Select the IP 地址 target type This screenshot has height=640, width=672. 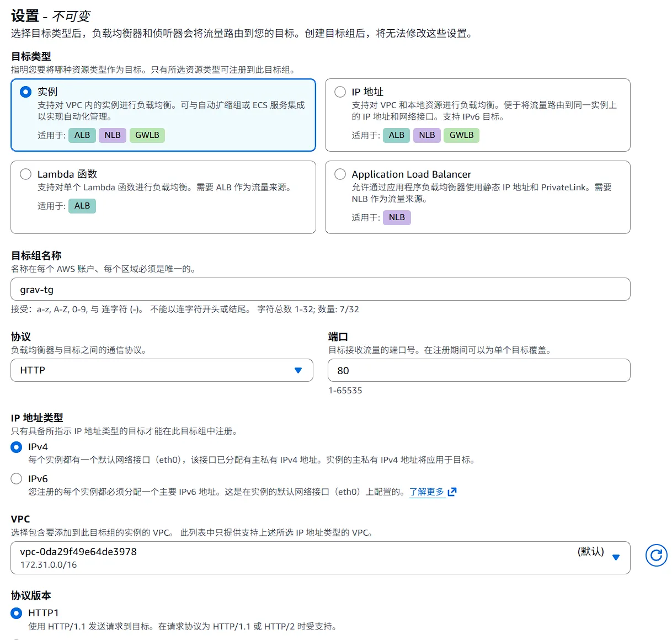pyautogui.click(x=340, y=92)
